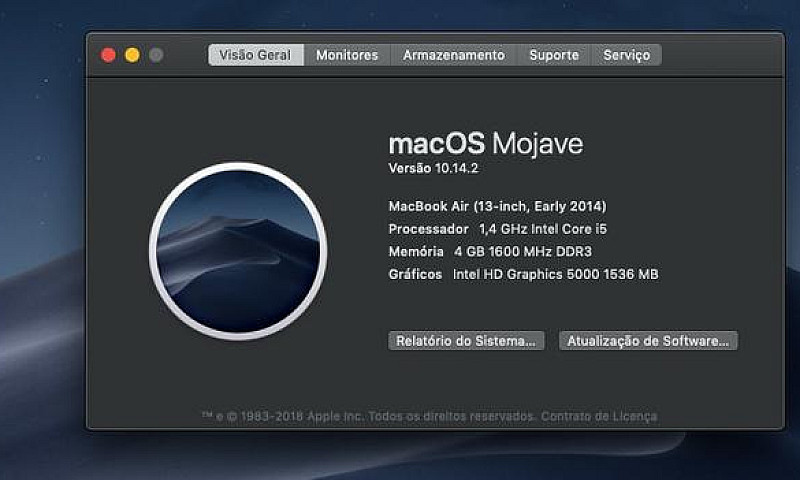Open the Armazenamento tab
This screenshot has width=800, height=480.
pyautogui.click(x=454, y=55)
